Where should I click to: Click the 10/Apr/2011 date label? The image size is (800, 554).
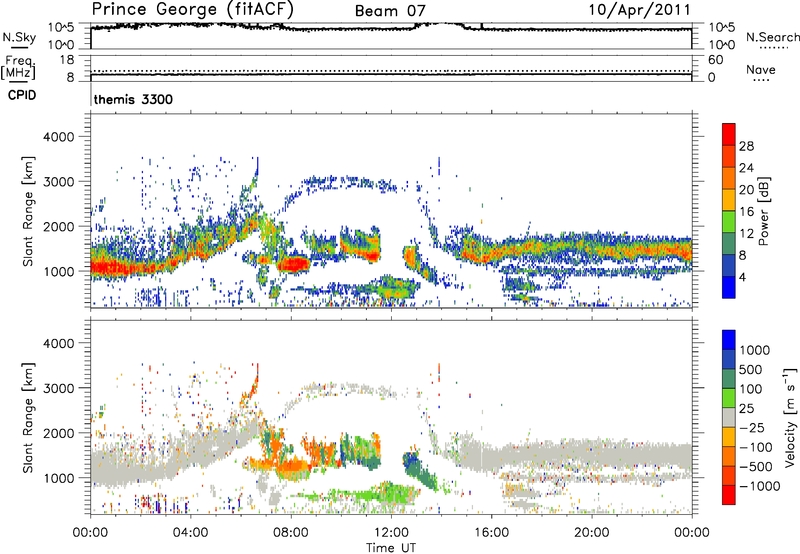(639, 10)
